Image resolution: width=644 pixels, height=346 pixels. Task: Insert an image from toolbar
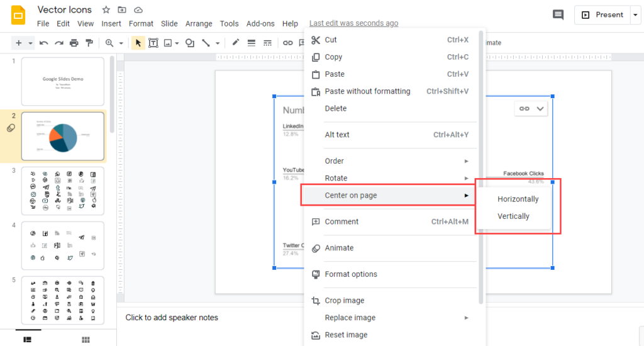(168, 43)
